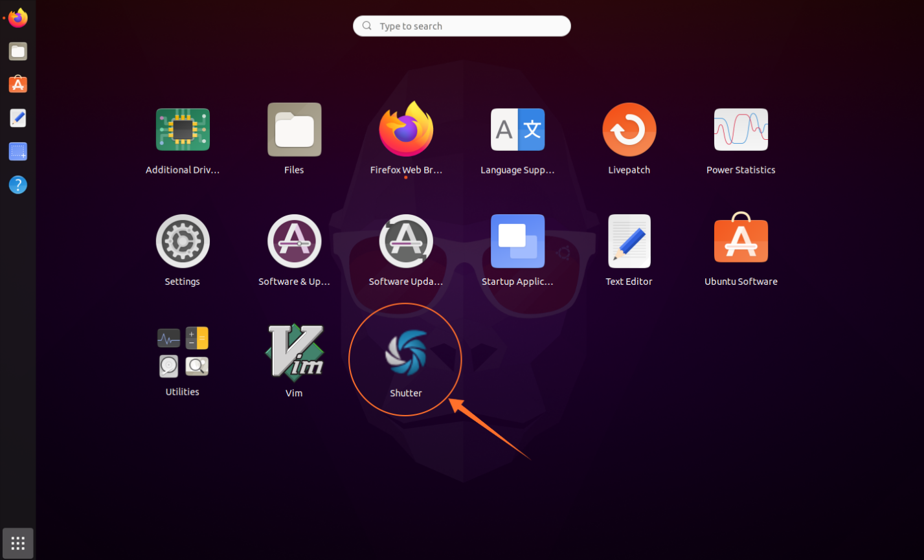This screenshot has width=924, height=560.
Task: Click Firefox icon in the dock
Action: pyautogui.click(x=18, y=18)
